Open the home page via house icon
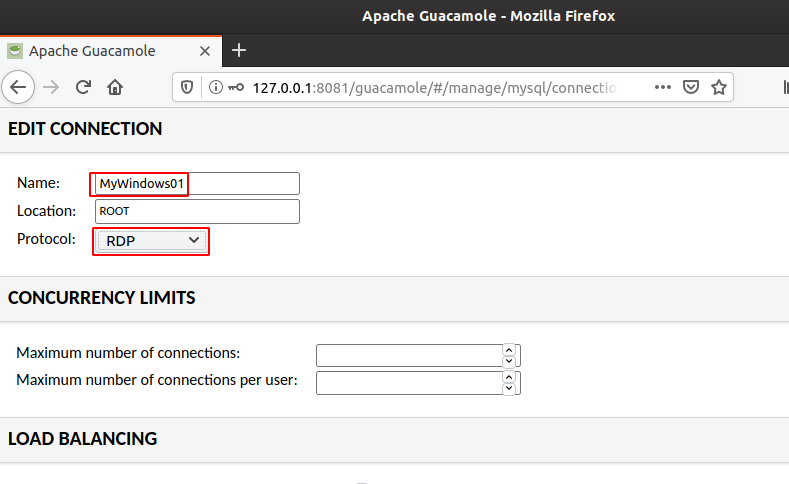Screen dimensions: 789x484 tap(115, 87)
